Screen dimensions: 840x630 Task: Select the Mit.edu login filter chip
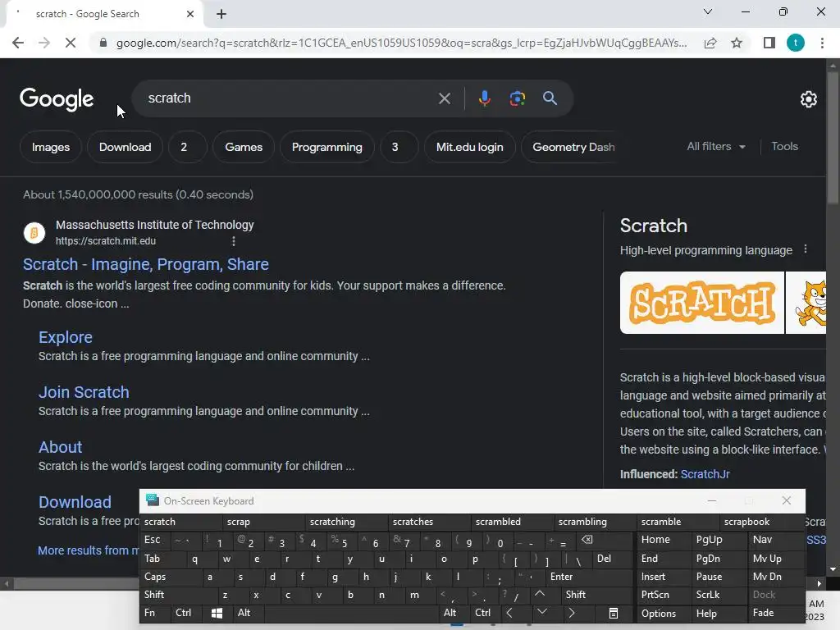(x=469, y=147)
